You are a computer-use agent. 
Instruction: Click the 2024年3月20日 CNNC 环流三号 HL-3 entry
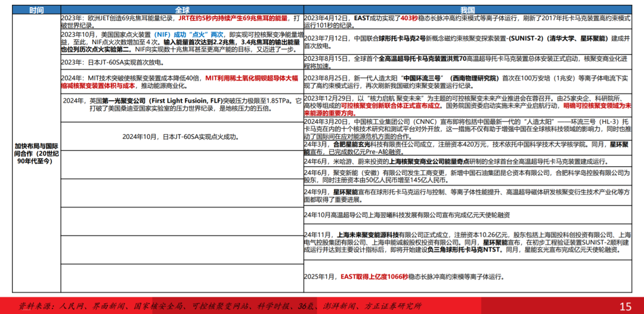pyautogui.click(x=467, y=129)
